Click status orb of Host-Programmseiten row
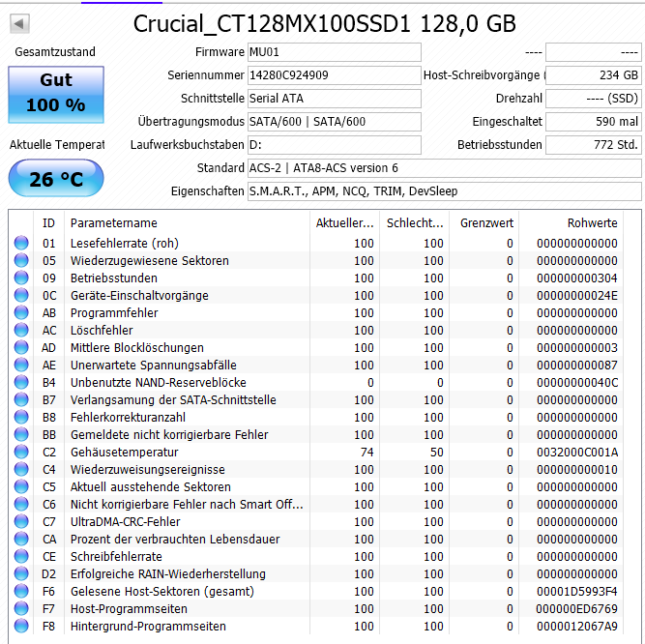The width and height of the screenshot is (645, 644). [x=21, y=608]
